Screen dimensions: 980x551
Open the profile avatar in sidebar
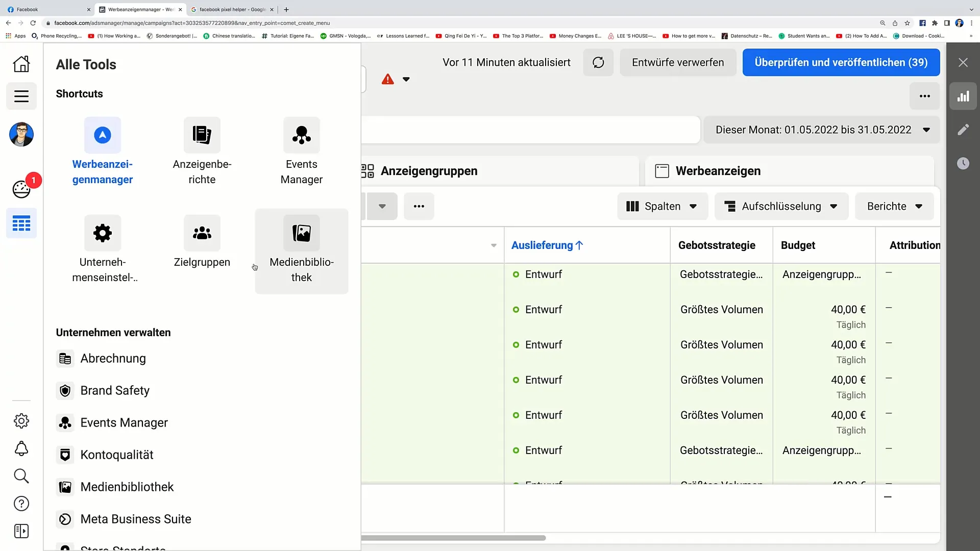[x=21, y=135]
